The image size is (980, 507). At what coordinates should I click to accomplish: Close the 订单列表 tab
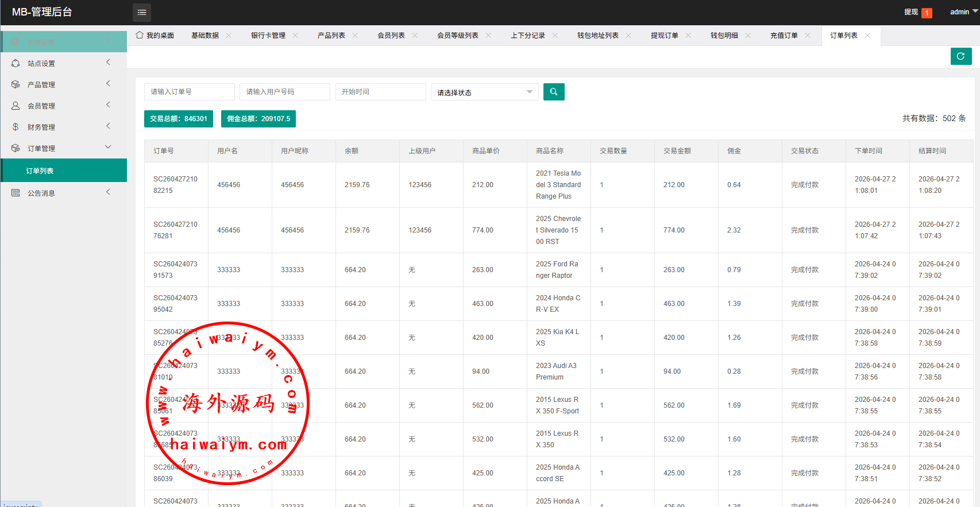pyautogui.click(x=867, y=36)
